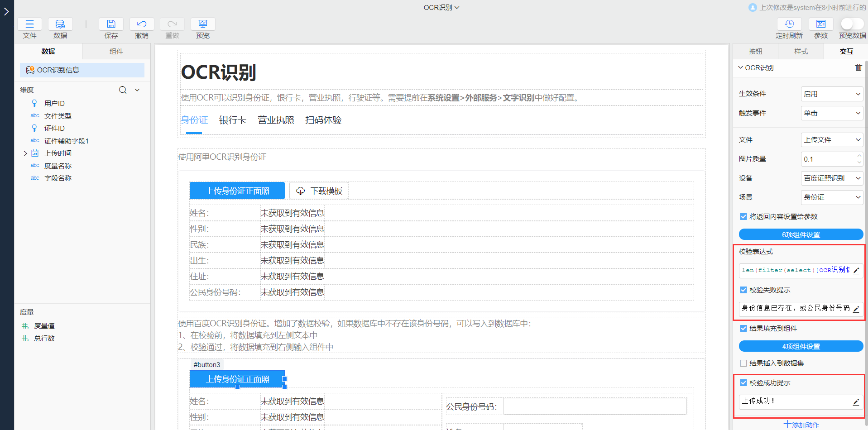
Task: Click the Save icon in toolbar
Action: (111, 24)
